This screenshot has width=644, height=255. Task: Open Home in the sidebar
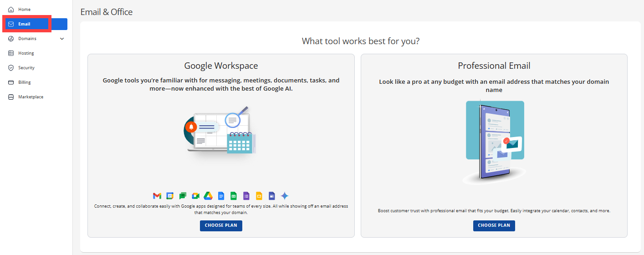[x=24, y=10]
